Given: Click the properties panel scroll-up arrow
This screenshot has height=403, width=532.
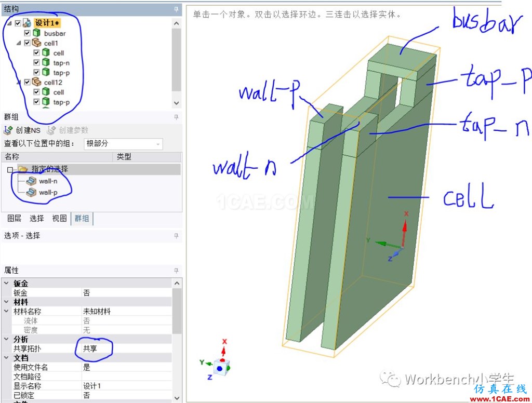Looking at the screenshot, I should 177,283.
